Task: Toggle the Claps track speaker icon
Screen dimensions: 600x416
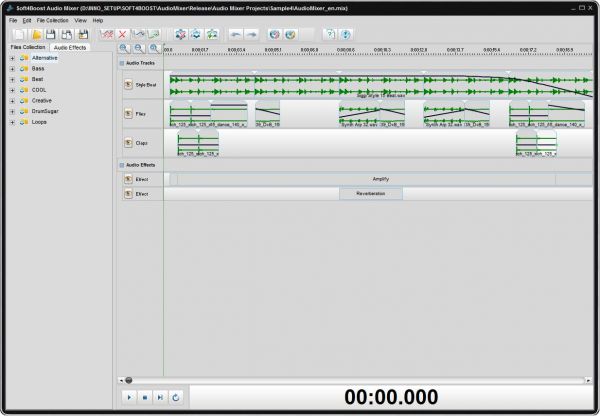Action: pos(128,143)
